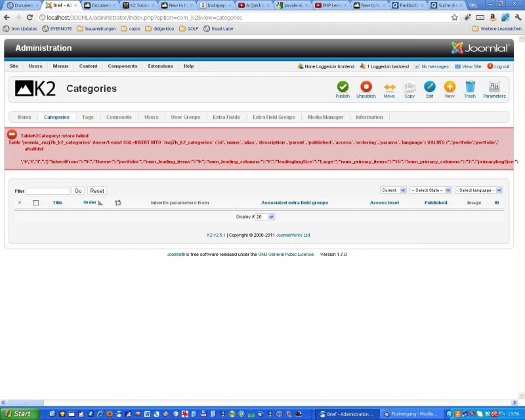Click the Order sort arrow icon
This screenshot has height=420, width=525.
(100, 203)
